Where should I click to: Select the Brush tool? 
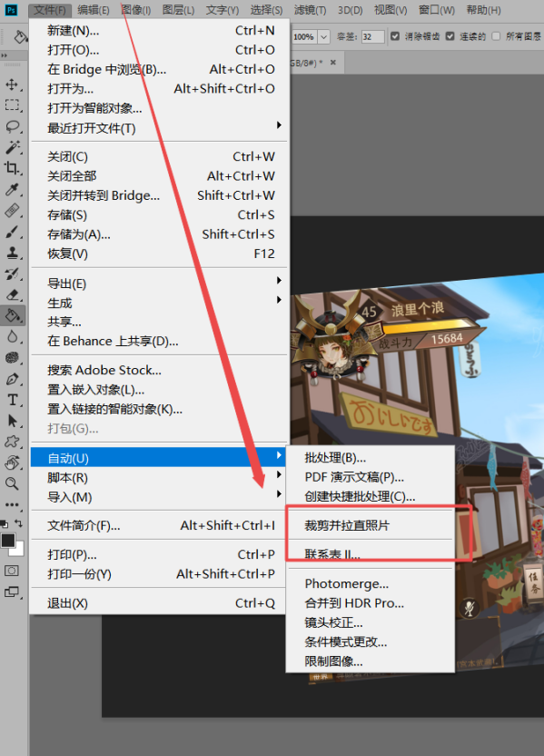click(x=12, y=232)
